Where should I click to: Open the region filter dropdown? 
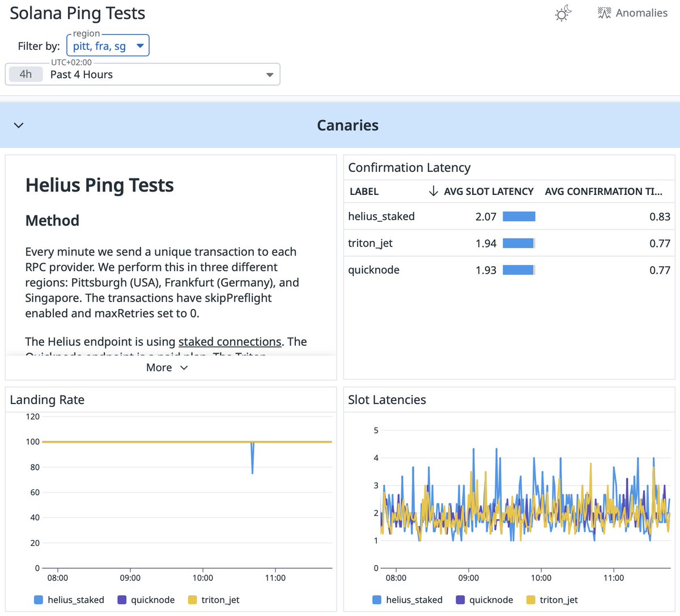click(108, 45)
